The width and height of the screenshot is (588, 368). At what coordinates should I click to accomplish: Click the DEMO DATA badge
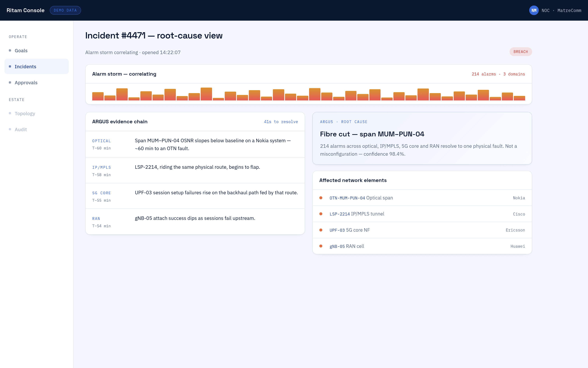(x=65, y=10)
